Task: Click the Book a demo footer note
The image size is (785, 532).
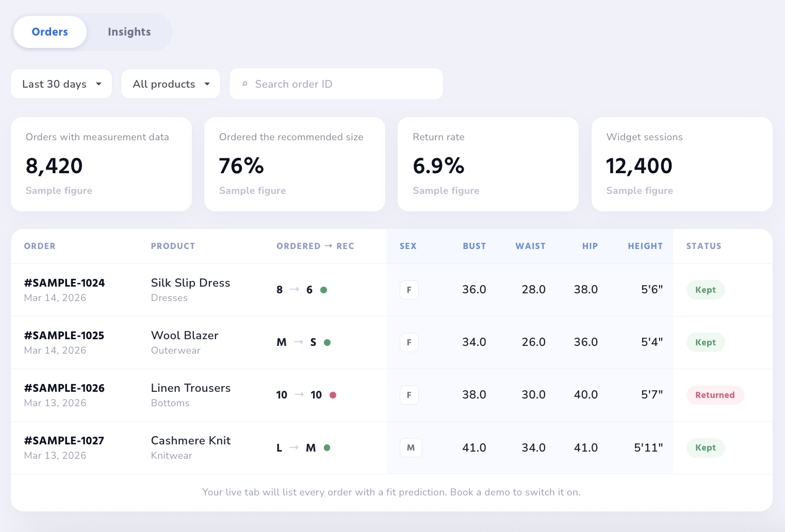Action: pos(391,492)
